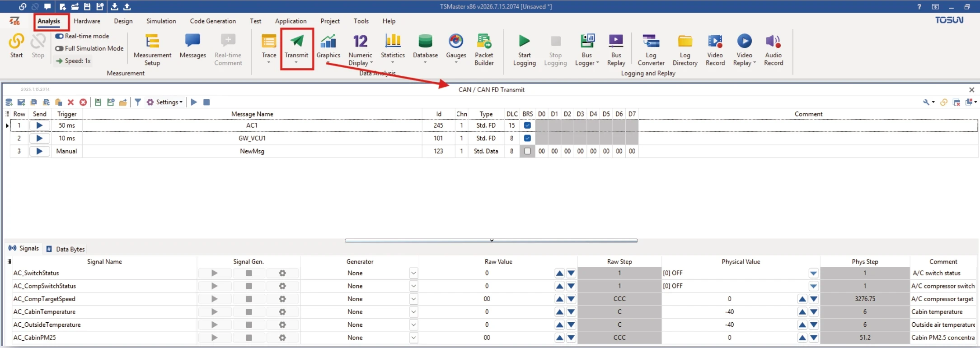This screenshot has width=980, height=348.
Task: Open the Messages window
Action: point(192,46)
